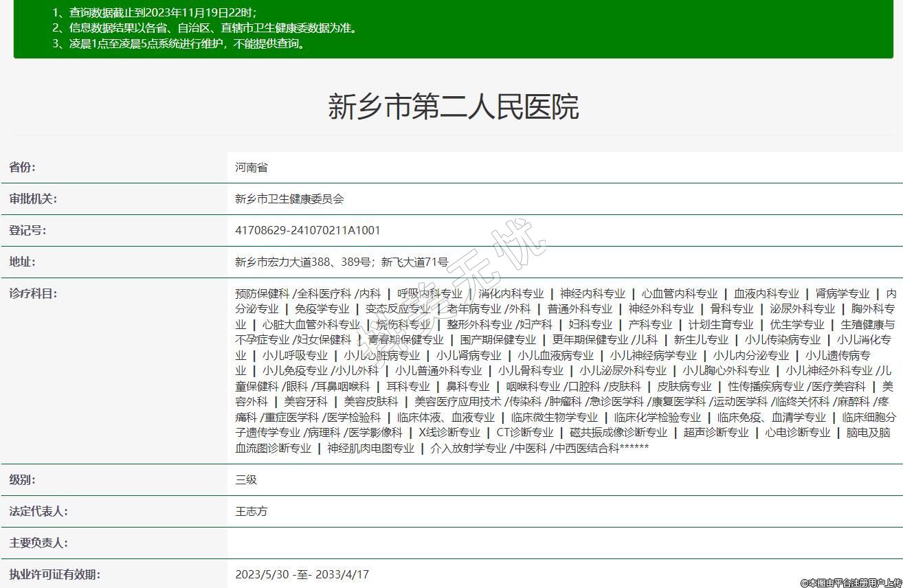Click registration number 41708629-241070211A1001

(x=307, y=230)
